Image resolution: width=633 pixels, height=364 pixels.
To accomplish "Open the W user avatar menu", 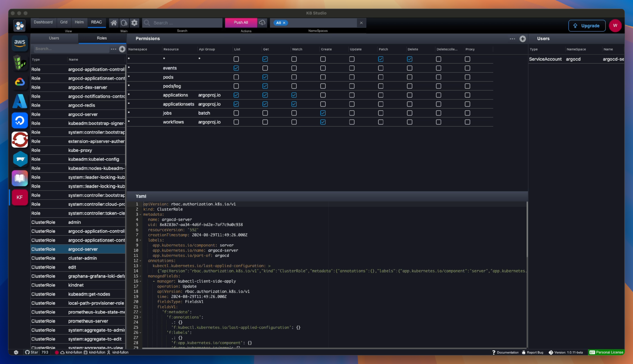I will coord(615,26).
